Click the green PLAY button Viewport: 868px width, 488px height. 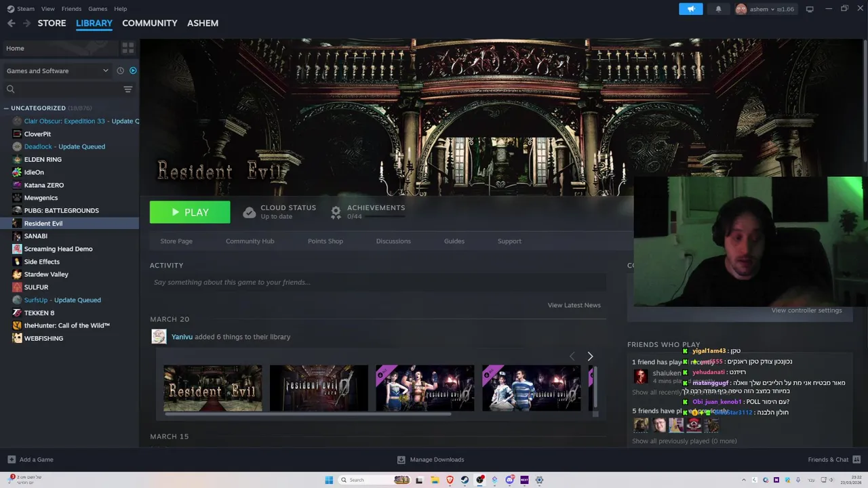[190, 212]
